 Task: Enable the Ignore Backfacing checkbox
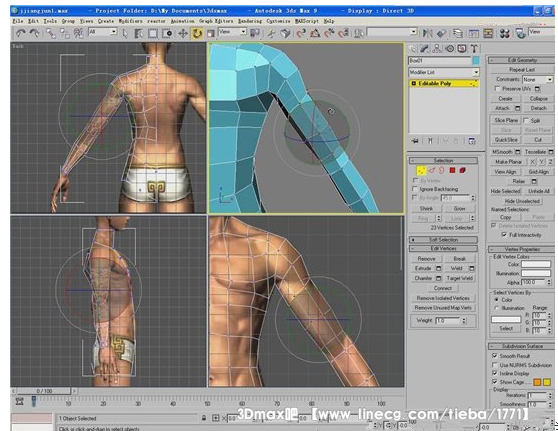click(x=415, y=189)
